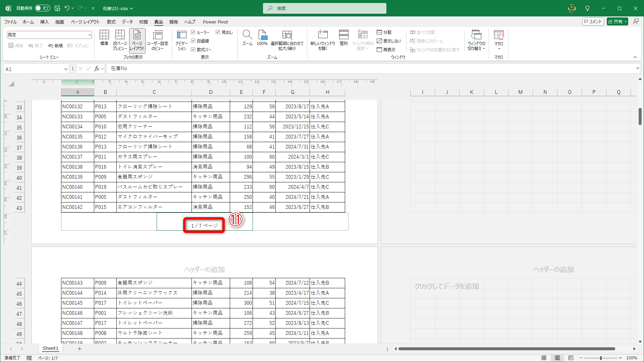The width and height of the screenshot is (644, 362).
Task: Switch to the データ ribbon tab
Action: tap(127, 22)
